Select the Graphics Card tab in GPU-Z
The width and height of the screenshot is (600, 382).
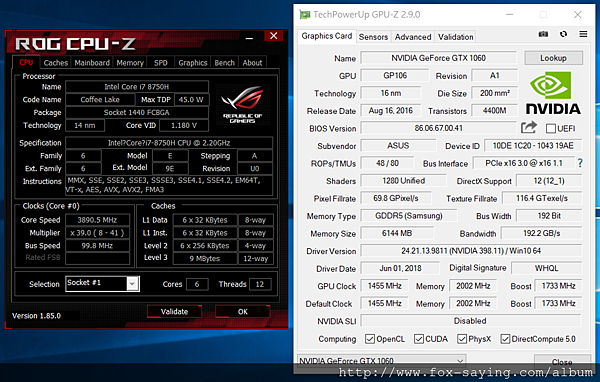327,36
